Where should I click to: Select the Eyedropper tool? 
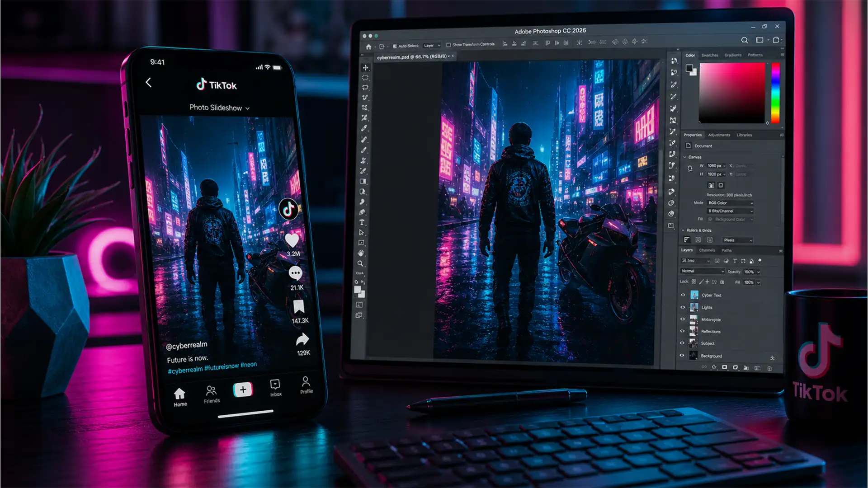(364, 128)
